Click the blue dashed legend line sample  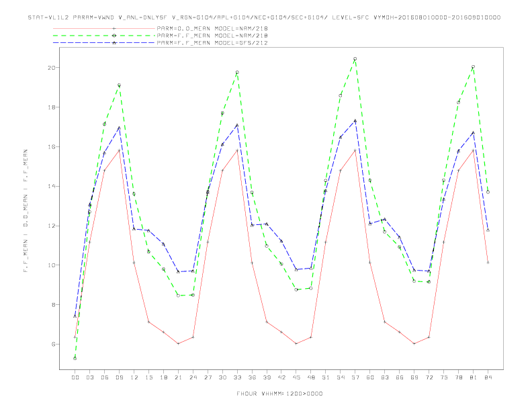coord(104,43)
